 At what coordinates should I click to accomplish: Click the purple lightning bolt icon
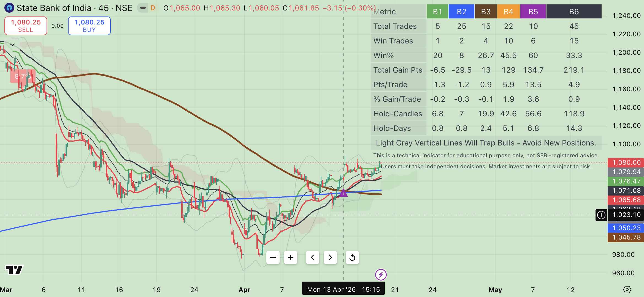tap(381, 274)
